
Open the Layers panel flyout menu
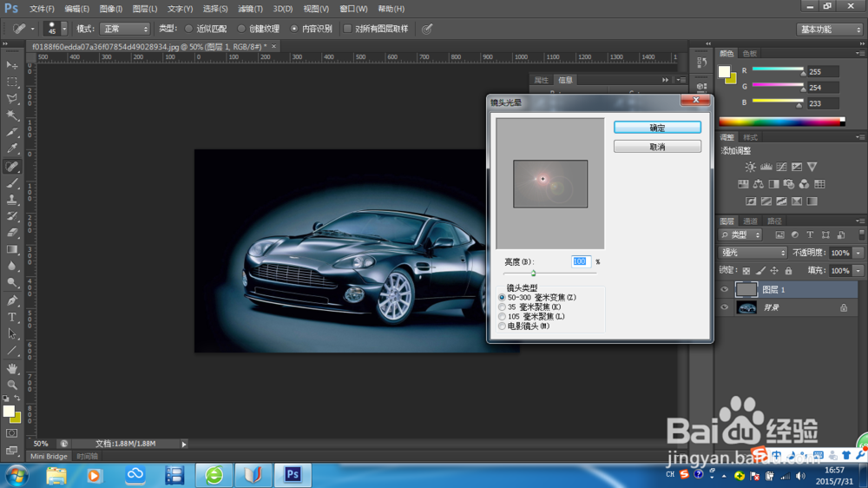859,221
